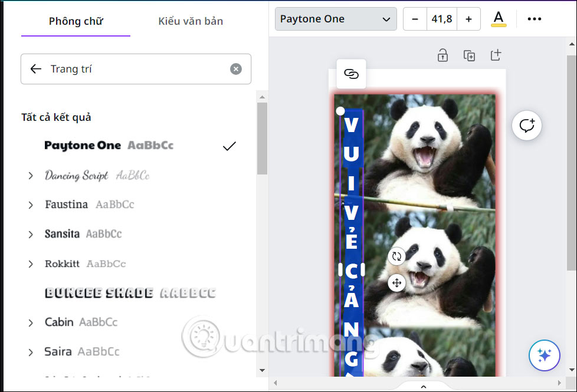
Task: Deselect the checkmark next to Paytone One
Action: 229,146
